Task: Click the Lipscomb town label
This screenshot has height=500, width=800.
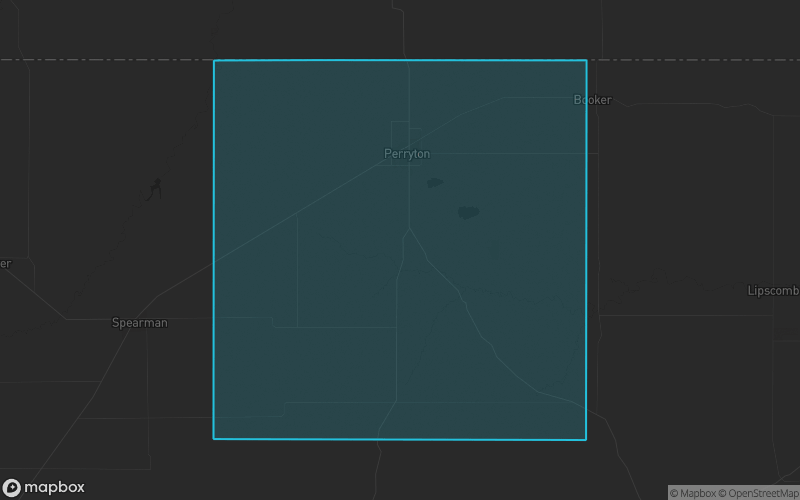Action: (773, 290)
